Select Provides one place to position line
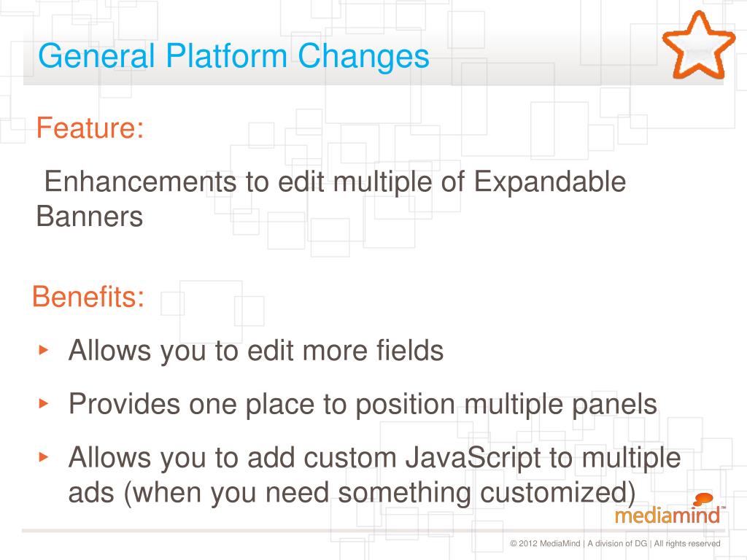Image resolution: width=747 pixels, height=560 pixels. 363,405
